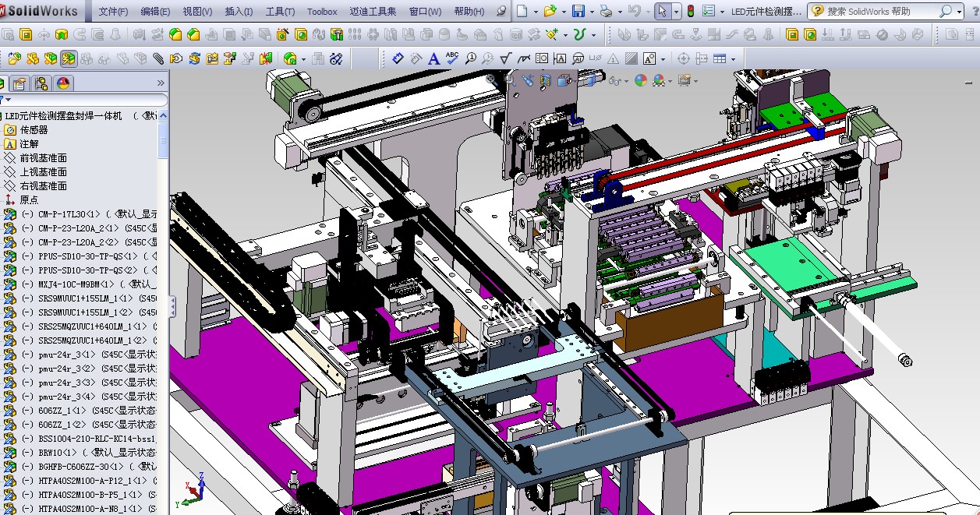The image size is (980, 515).
Task: Open the Zoom to Area magnifier icon
Action: point(510,80)
